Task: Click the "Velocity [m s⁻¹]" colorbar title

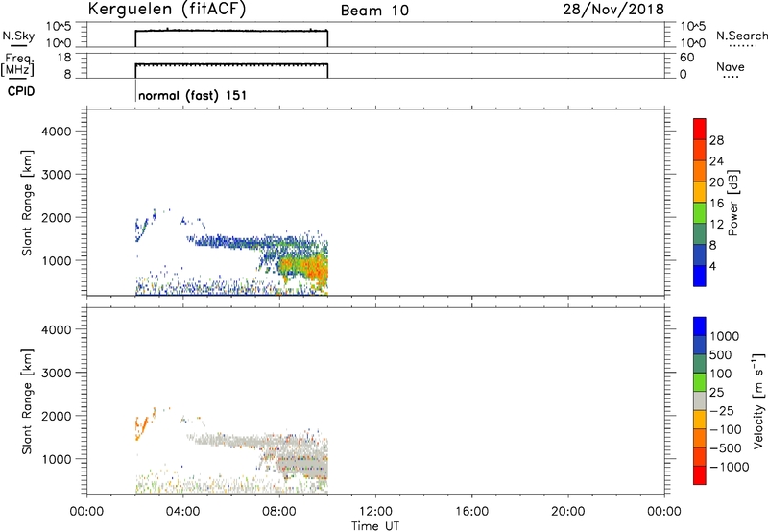Action: pyautogui.click(x=757, y=400)
